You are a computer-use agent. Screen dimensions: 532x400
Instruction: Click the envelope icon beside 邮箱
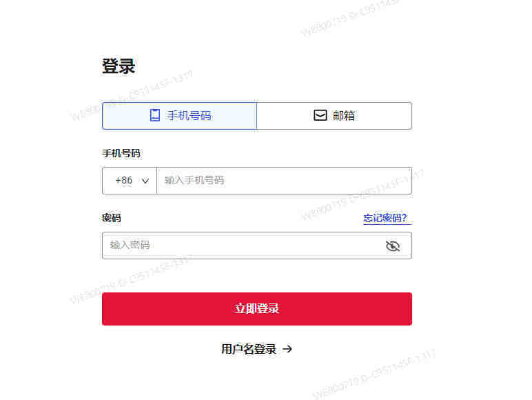pyautogui.click(x=320, y=115)
